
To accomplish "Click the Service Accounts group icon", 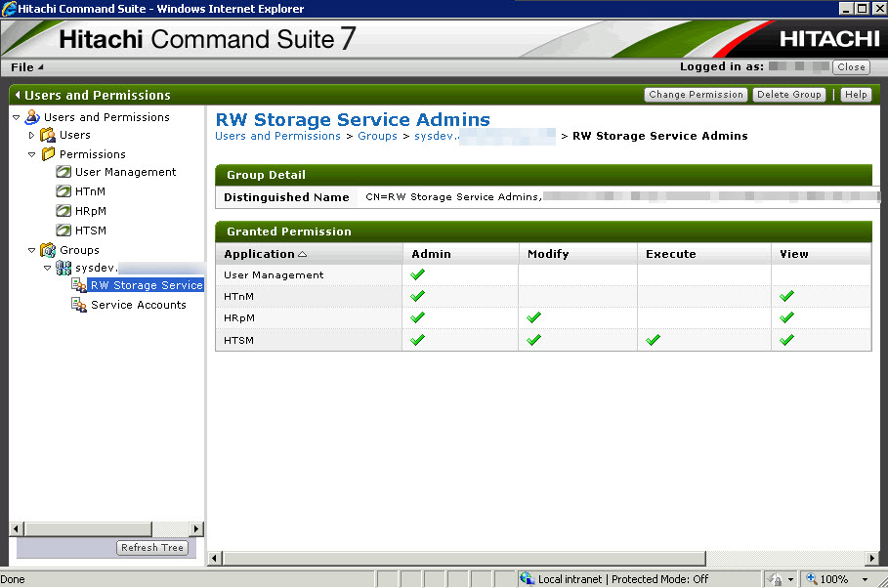I will (x=79, y=305).
